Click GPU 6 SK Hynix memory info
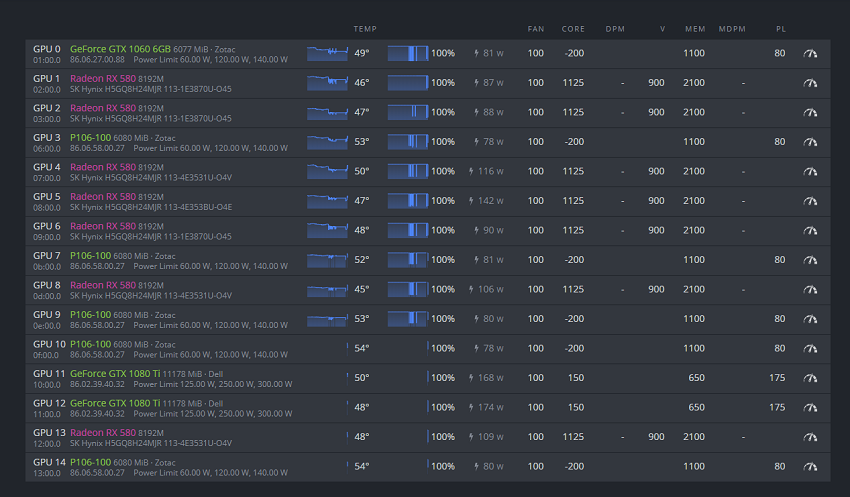This screenshot has height=497, width=850. tap(151, 237)
